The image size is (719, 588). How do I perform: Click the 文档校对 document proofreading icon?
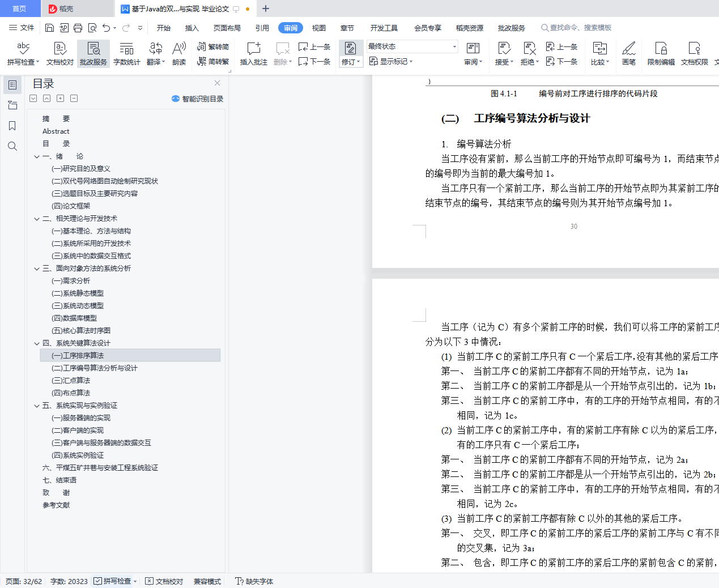60,54
